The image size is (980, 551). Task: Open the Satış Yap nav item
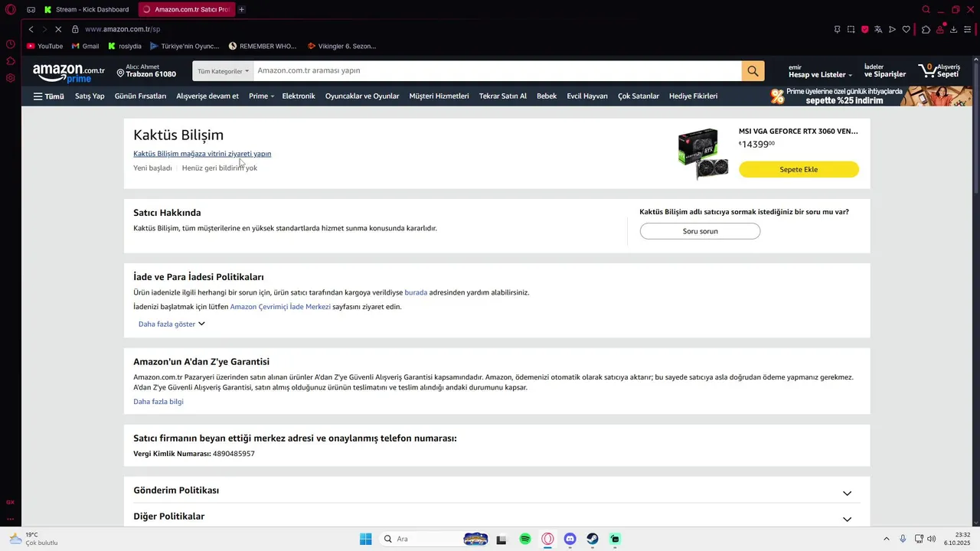pos(90,96)
